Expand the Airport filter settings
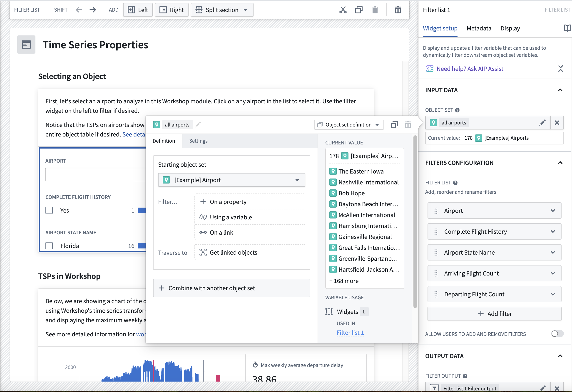Viewport: 572px width, 392px height. pos(553,211)
